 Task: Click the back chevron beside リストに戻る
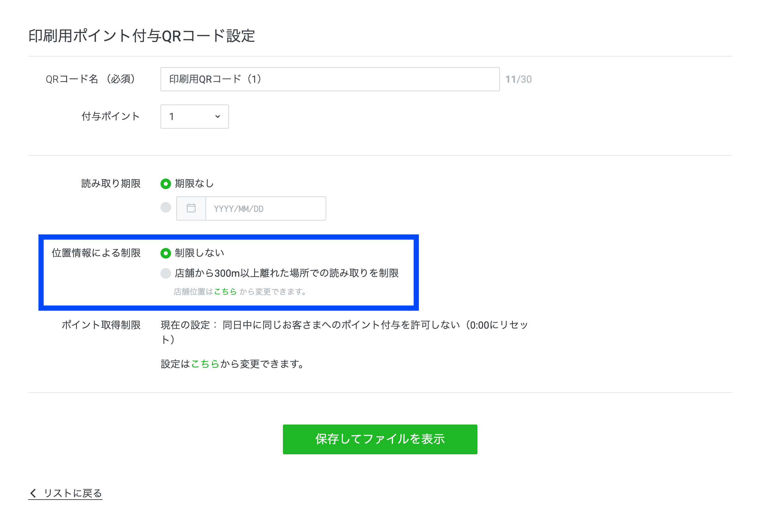click(33, 493)
